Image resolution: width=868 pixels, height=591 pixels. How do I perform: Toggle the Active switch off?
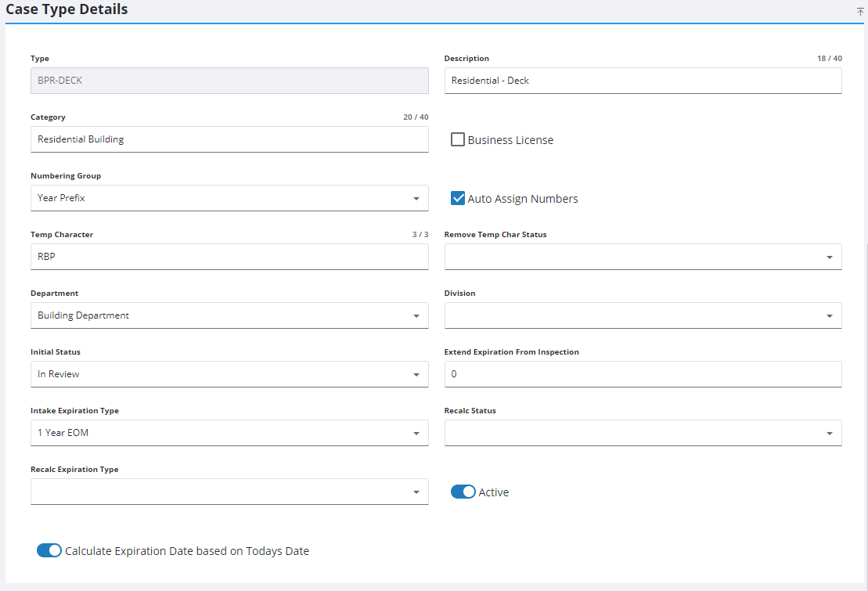tap(463, 492)
